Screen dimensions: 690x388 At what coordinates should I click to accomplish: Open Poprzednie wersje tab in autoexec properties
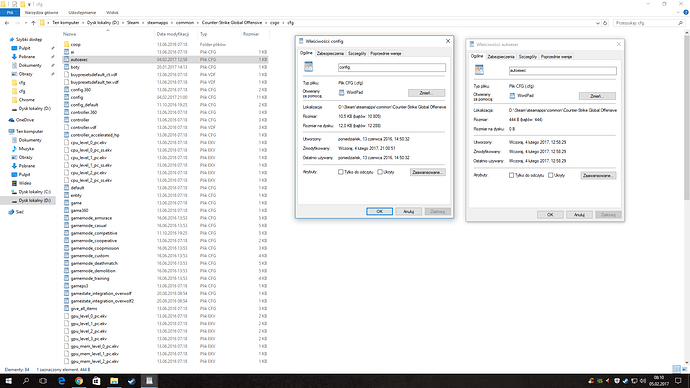point(556,57)
